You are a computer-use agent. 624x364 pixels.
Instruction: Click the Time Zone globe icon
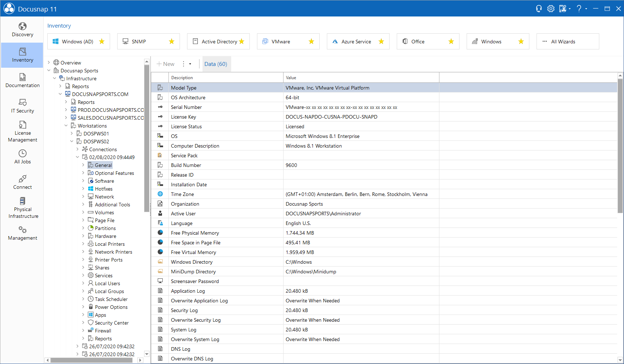point(160,194)
